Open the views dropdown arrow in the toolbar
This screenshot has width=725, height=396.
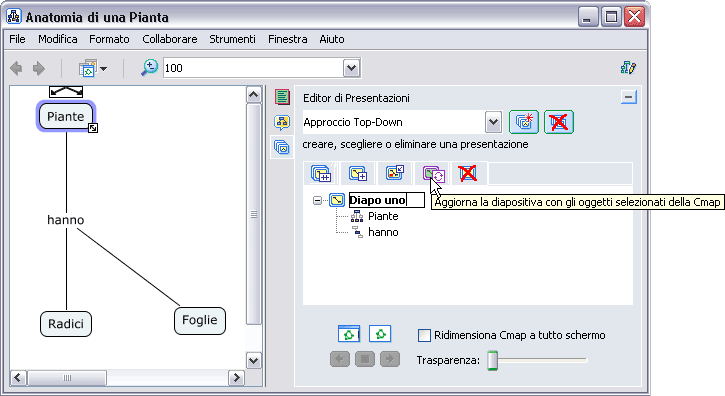(104, 69)
